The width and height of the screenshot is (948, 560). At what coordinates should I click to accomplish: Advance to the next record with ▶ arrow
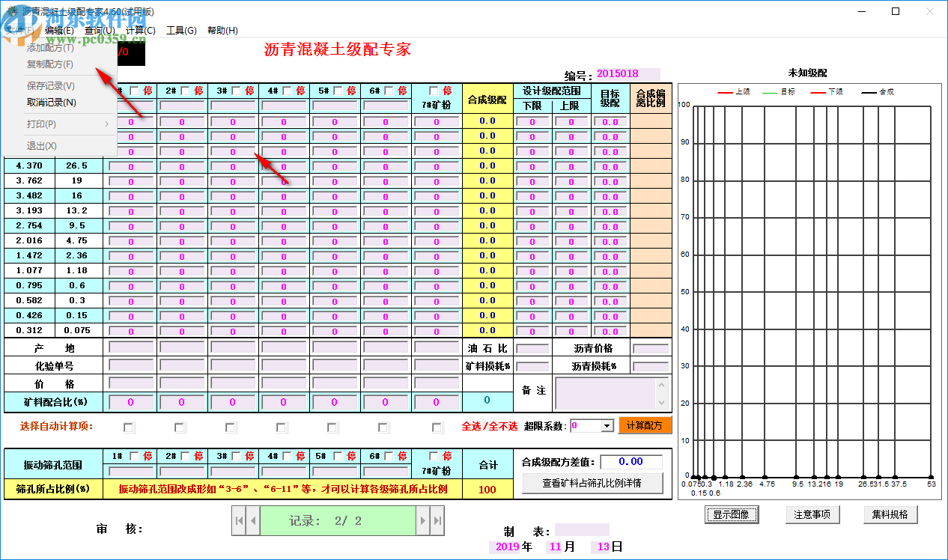click(x=423, y=520)
